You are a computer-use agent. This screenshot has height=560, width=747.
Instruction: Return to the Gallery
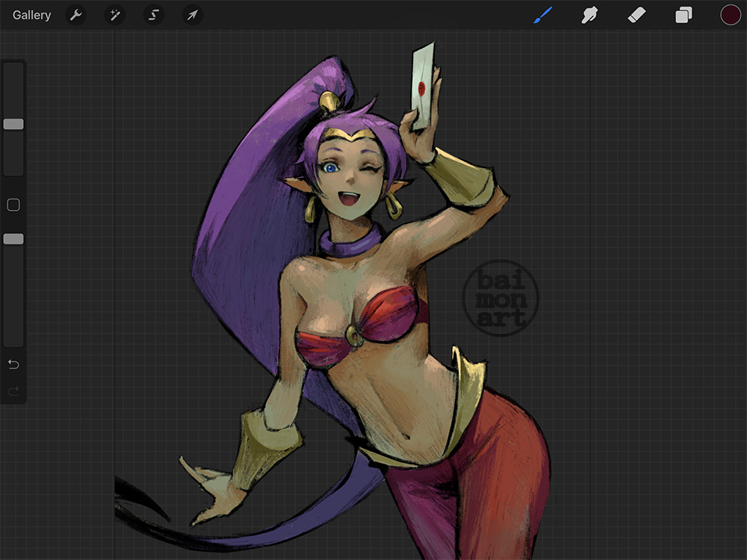(31, 15)
